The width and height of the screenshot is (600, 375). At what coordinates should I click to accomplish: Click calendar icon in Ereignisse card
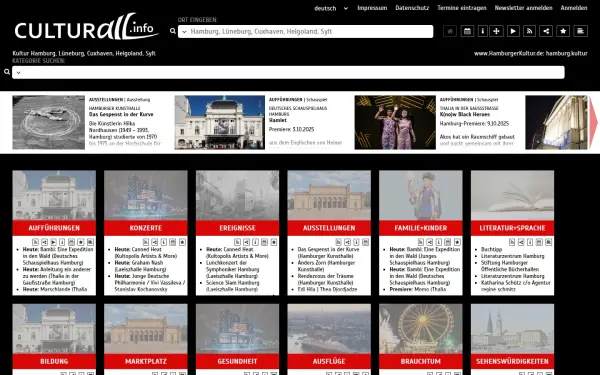264,242
